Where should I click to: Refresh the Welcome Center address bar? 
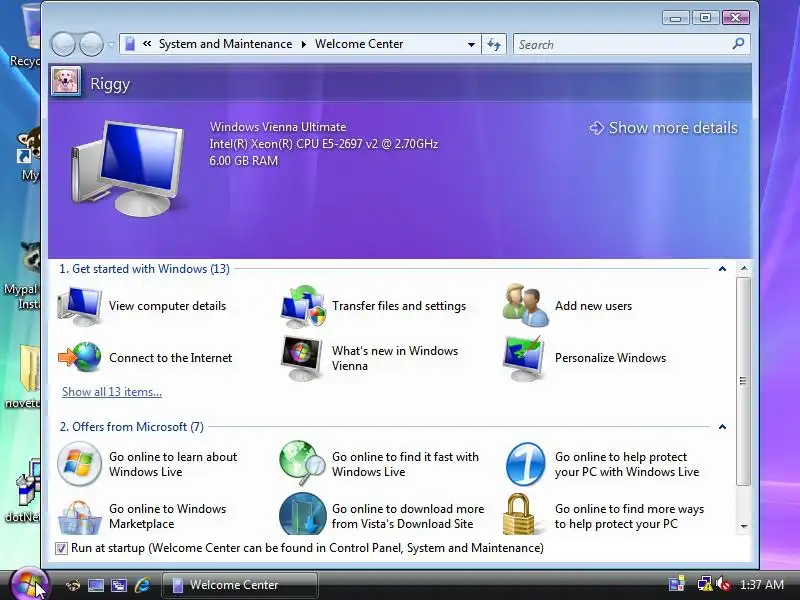click(494, 44)
